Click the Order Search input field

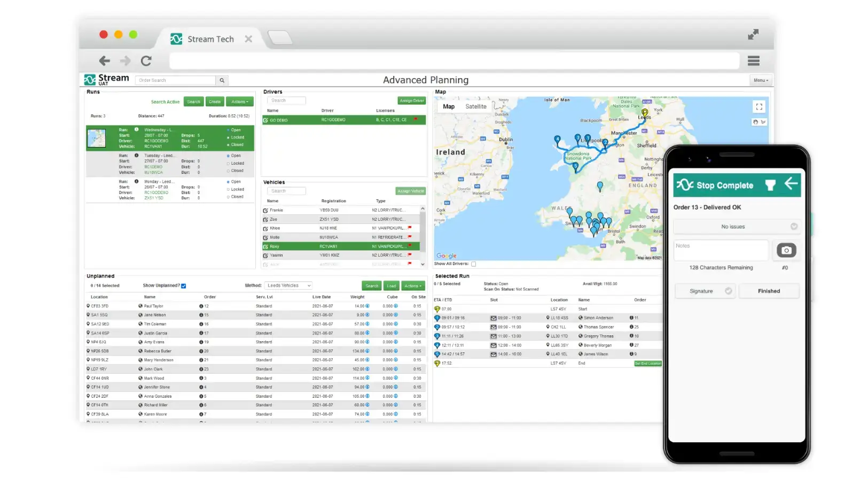click(176, 80)
